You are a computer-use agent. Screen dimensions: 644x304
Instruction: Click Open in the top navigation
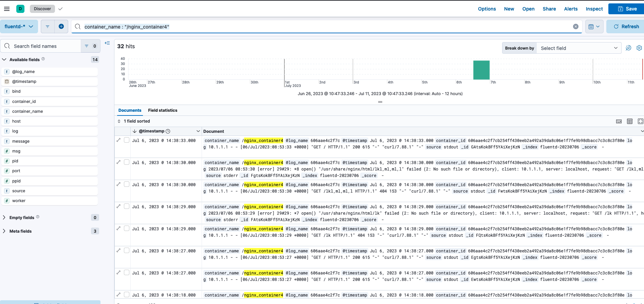click(528, 9)
